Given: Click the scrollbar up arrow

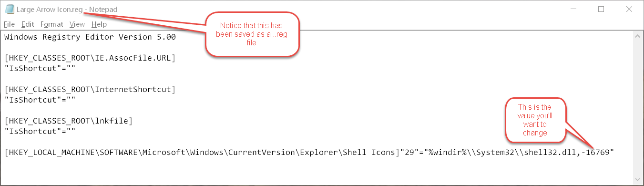Looking at the screenshot, I should click(636, 35).
